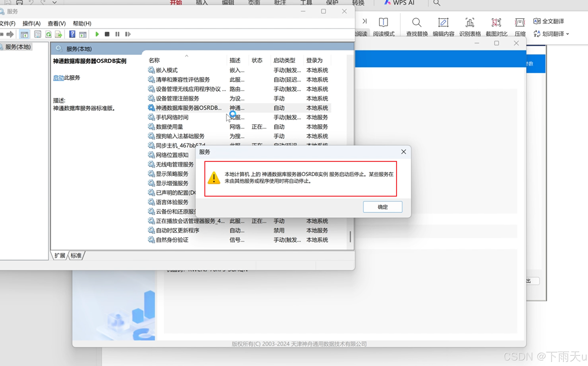Click the blue Help question mark icon
Image resolution: width=588 pixels, height=366 pixels.
point(72,34)
